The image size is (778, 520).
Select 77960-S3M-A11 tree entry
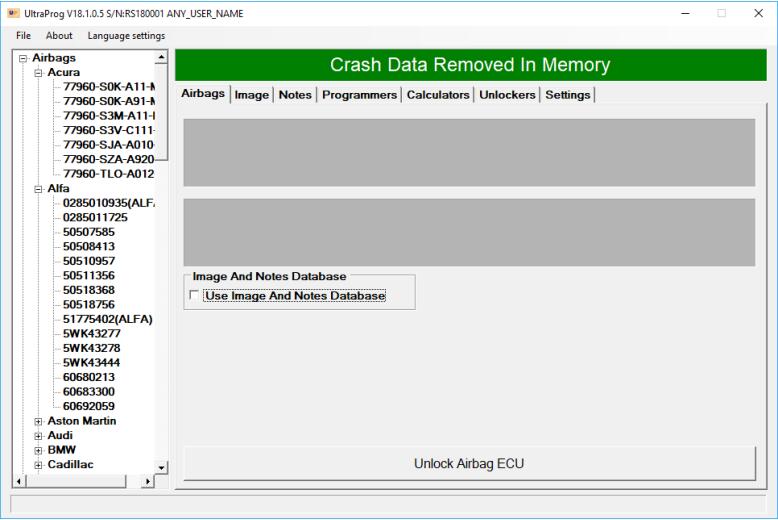[109, 116]
